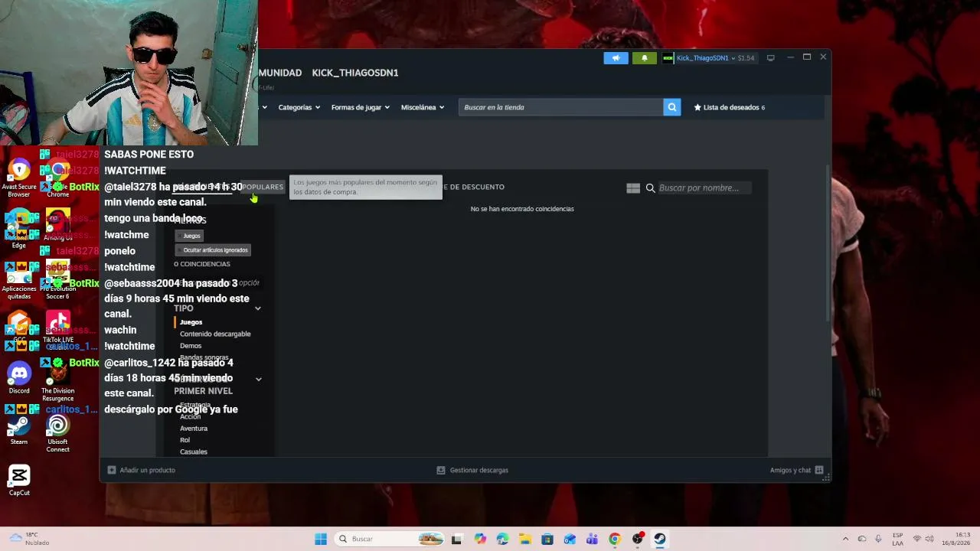
Task: Open Google Chrome from the taskbar
Action: 615,539
